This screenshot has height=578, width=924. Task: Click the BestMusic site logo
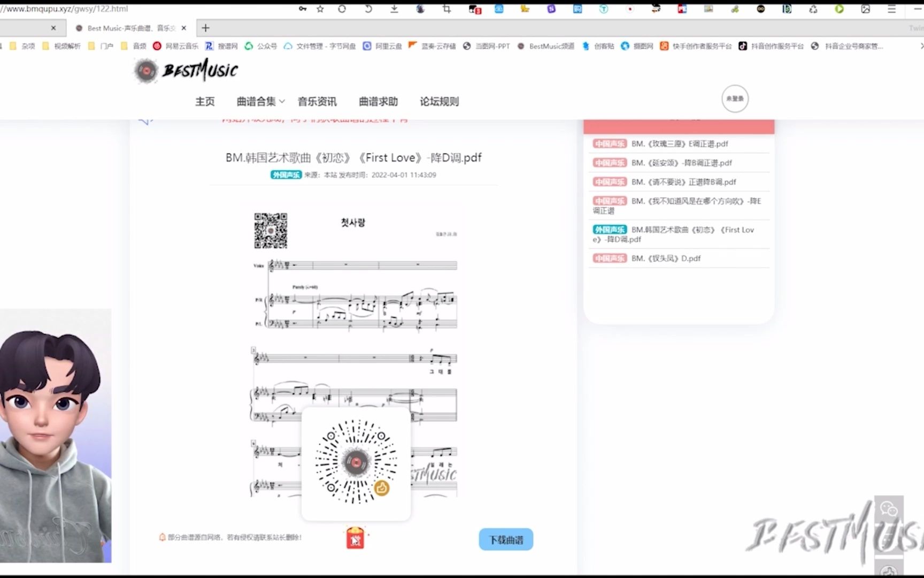tap(186, 70)
